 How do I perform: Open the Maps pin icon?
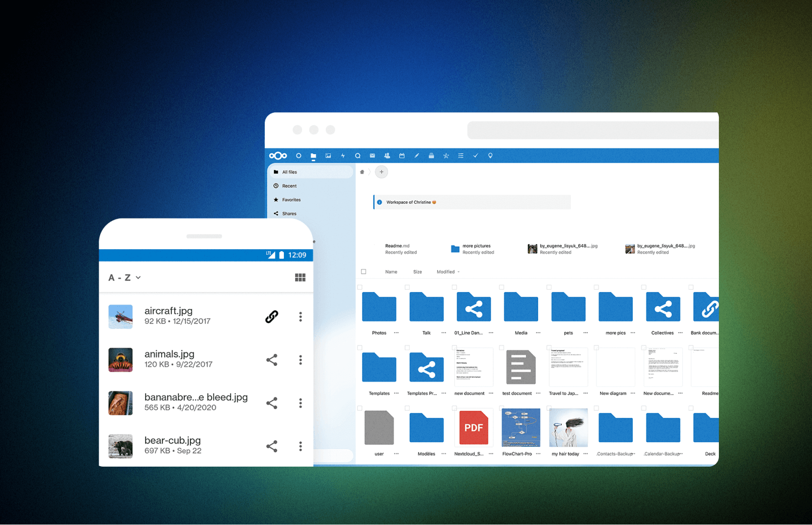click(490, 156)
